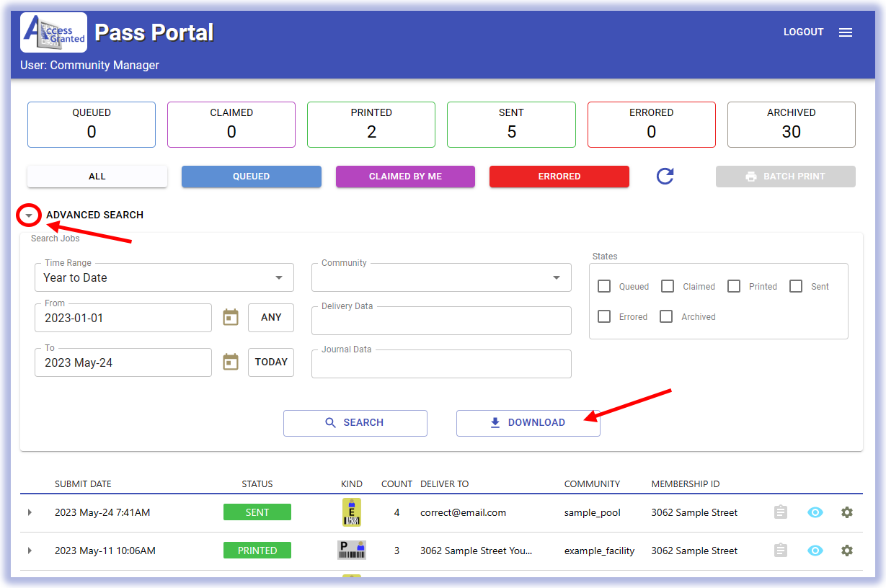Collapse the Advanced Search section

[29, 215]
